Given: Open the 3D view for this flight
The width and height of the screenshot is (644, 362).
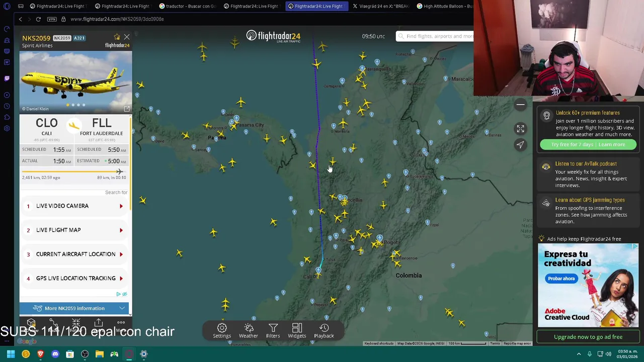Looking at the screenshot, I should coord(31,324).
